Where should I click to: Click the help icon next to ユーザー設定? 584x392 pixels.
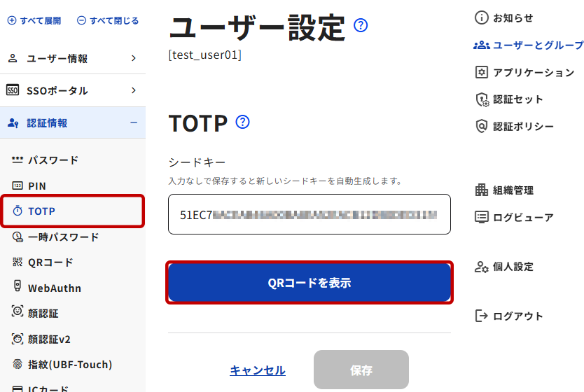pyautogui.click(x=361, y=27)
